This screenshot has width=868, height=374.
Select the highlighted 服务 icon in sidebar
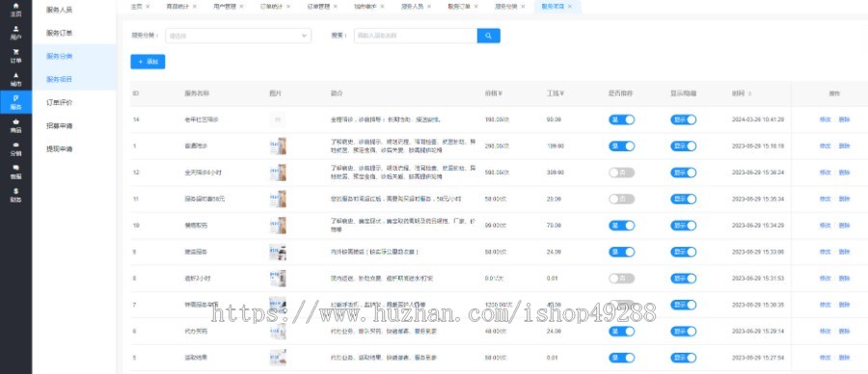click(16, 102)
